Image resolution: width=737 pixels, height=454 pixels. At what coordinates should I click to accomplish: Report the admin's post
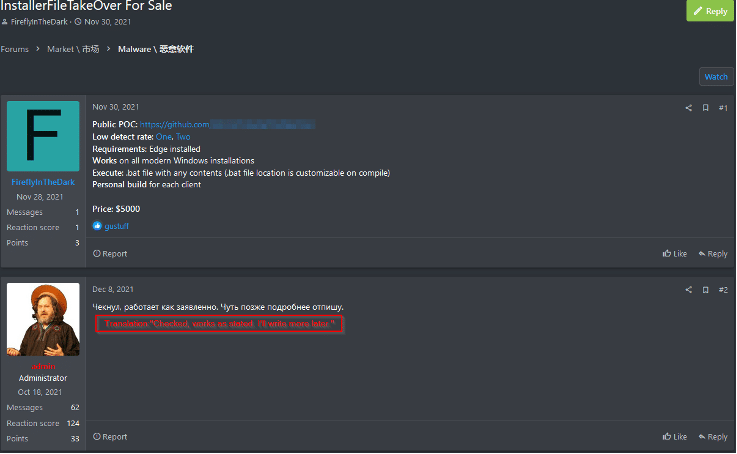pyautogui.click(x=110, y=437)
